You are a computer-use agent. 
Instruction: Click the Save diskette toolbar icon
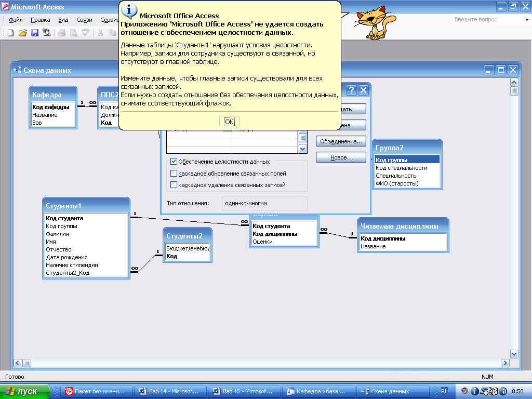(35, 33)
